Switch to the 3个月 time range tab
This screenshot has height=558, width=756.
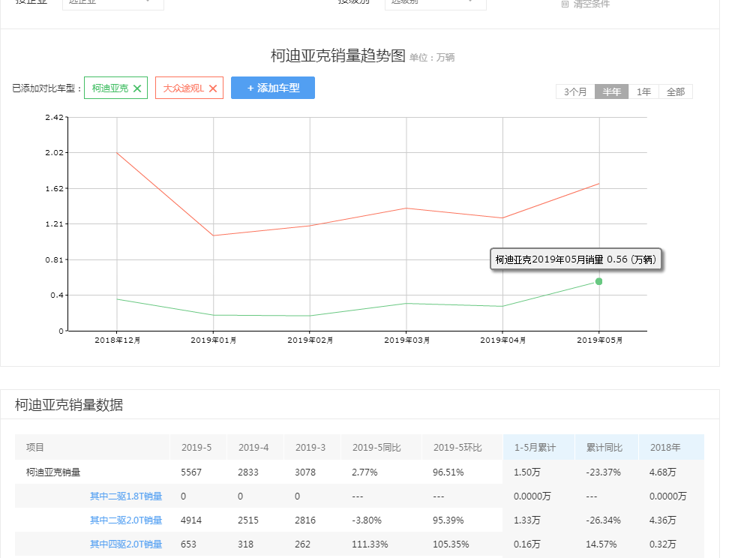click(574, 91)
